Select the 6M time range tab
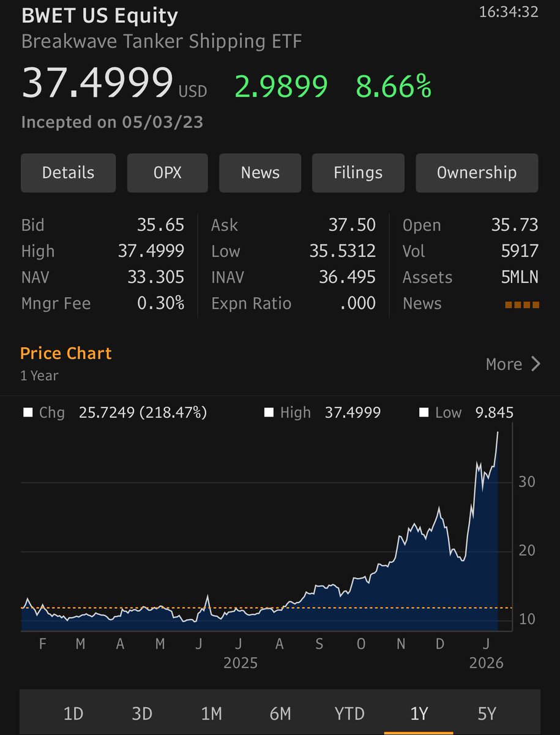The height and width of the screenshot is (735, 560). [x=280, y=714]
